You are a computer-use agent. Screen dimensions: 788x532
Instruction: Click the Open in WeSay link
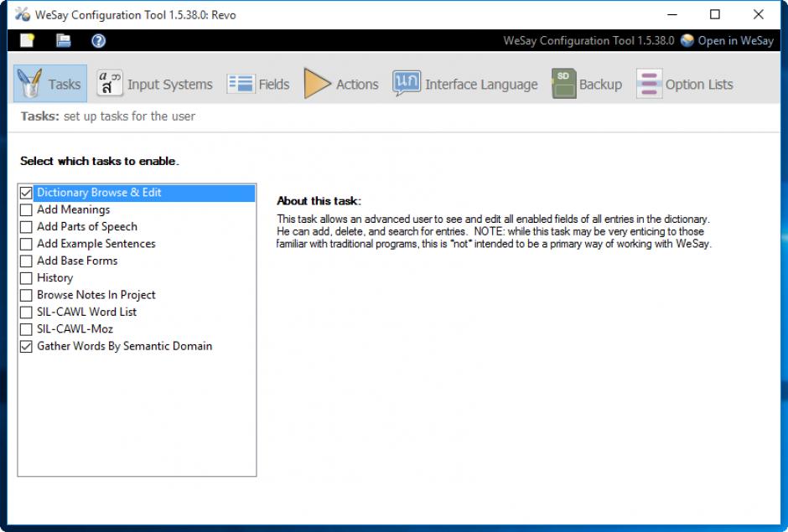pos(735,40)
